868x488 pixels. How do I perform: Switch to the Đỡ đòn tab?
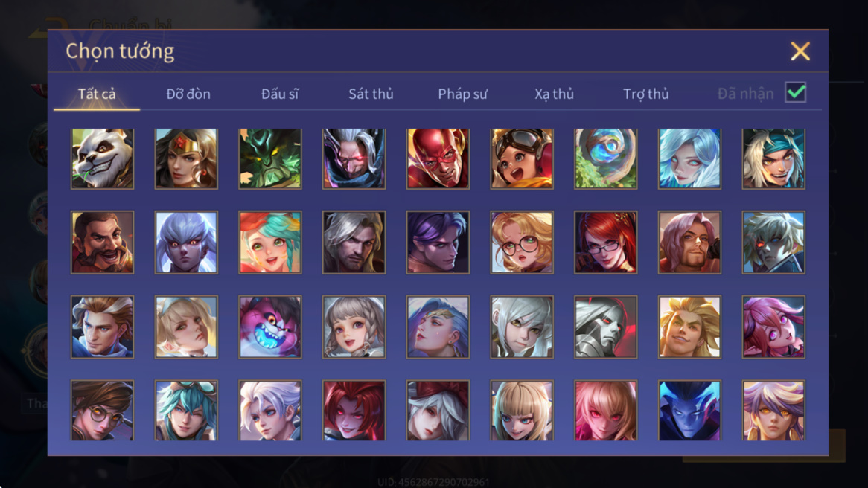[188, 94]
